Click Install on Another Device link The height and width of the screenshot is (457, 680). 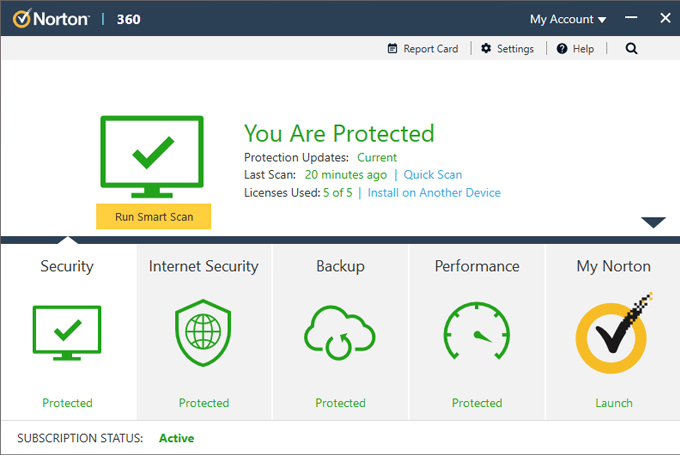coord(434,193)
